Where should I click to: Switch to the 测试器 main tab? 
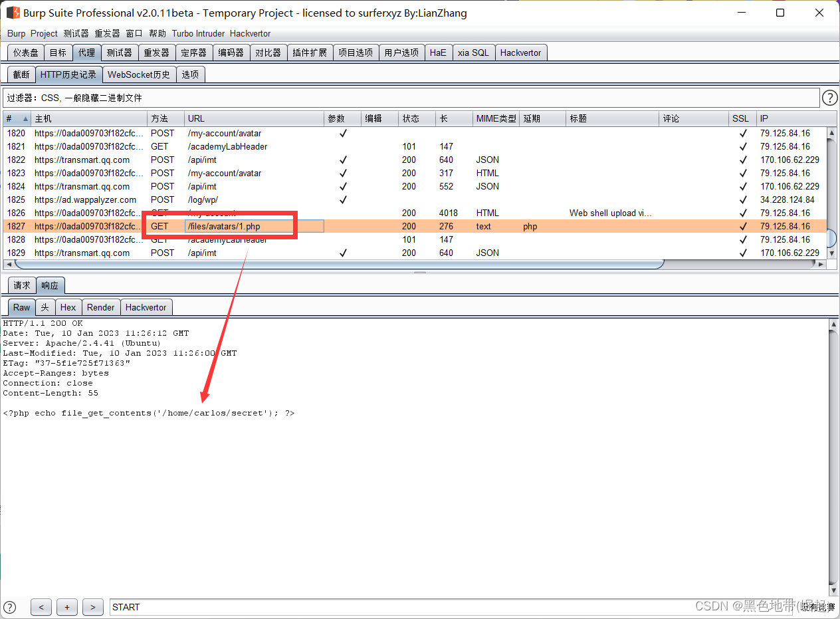click(x=119, y=53)
